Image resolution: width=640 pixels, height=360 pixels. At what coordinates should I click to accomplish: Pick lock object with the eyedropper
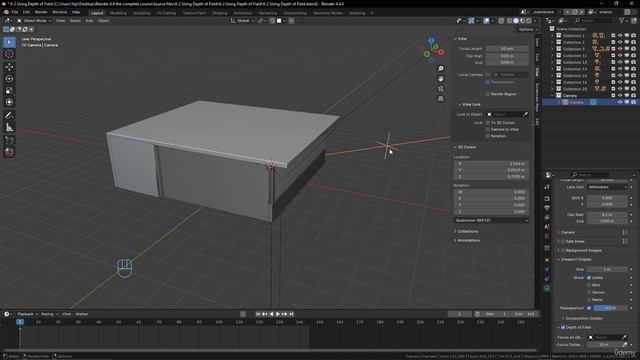tap(525, 114)
